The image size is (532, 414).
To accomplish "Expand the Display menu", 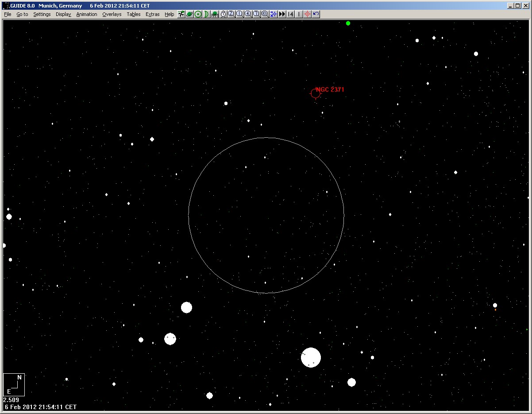I will 63,14.
